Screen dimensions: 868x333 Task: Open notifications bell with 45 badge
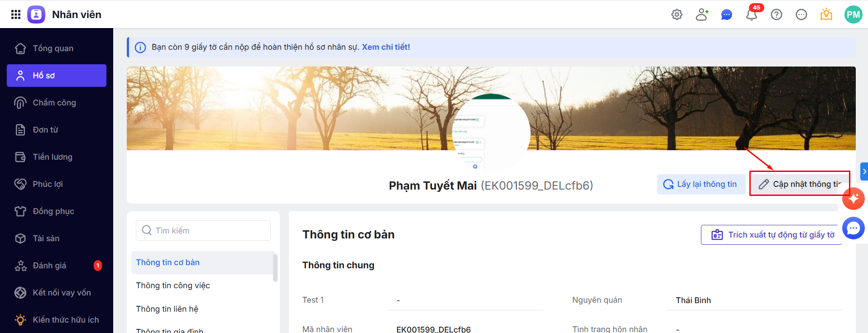pyautogui.click(x=752, y=14)
